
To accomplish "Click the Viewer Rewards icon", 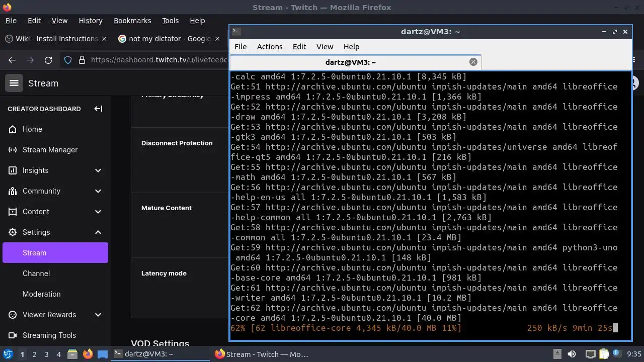I will pos(13,315).
